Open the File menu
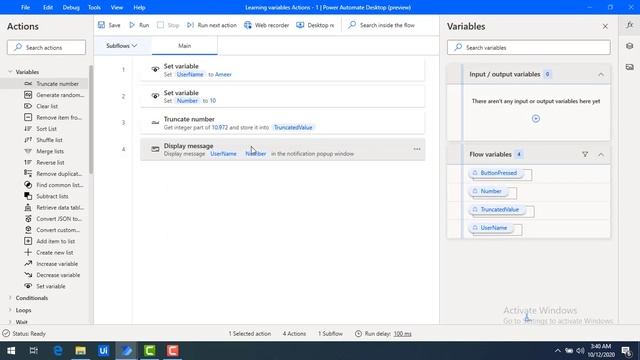This screenshot has width=640, height=360. point(25,7)
